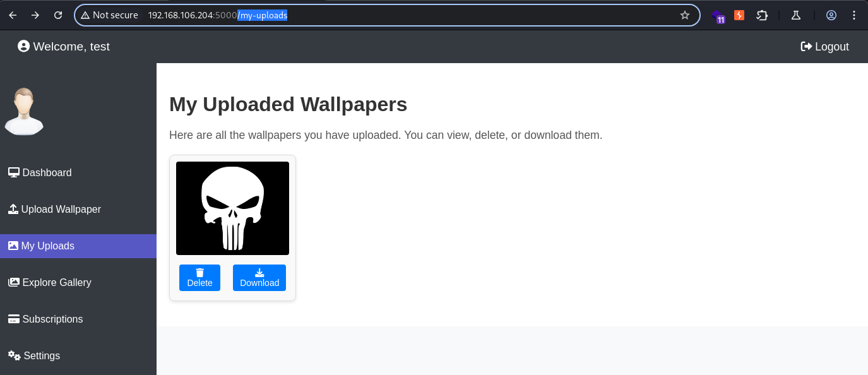Click the upload icon beside Upload Wallpaper
The width and height of the screenshot is (868, 375).
[x=13, y=209]
